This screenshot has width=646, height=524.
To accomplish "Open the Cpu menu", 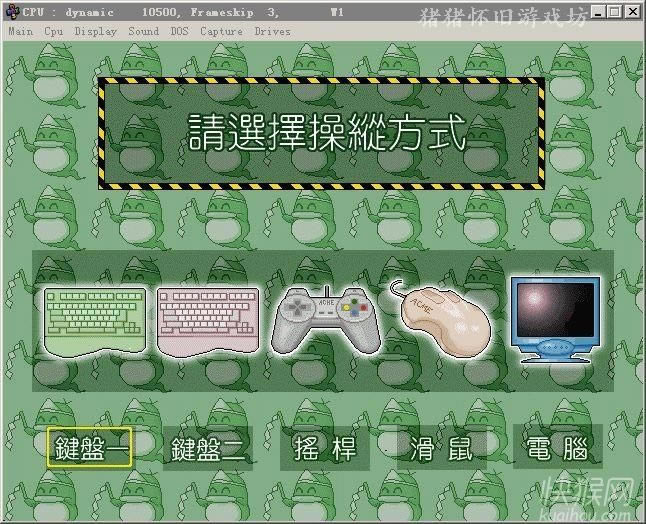I will [x=53, y=31].
